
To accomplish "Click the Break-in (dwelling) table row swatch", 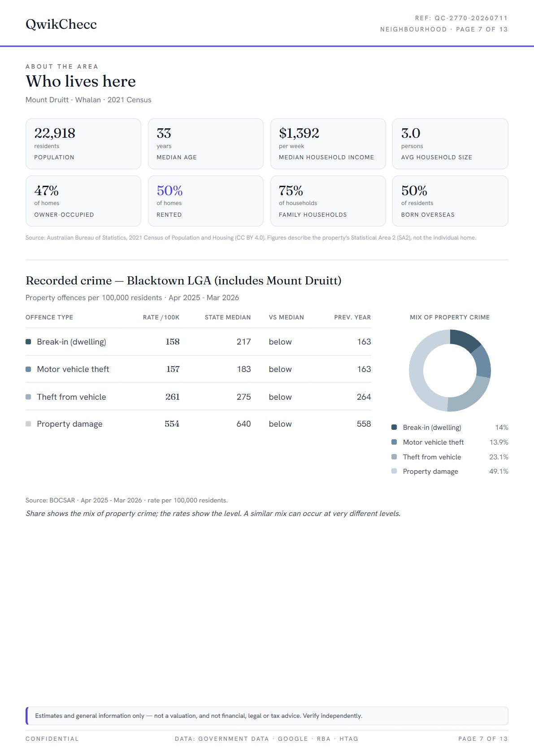I will pos(28,342).
